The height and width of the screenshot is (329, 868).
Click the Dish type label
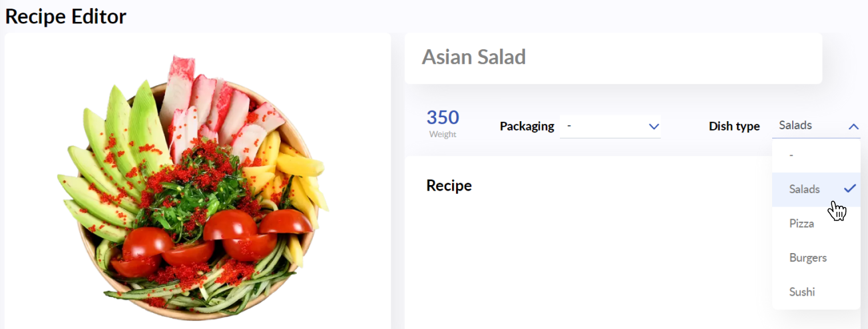[x=734, y=126]
